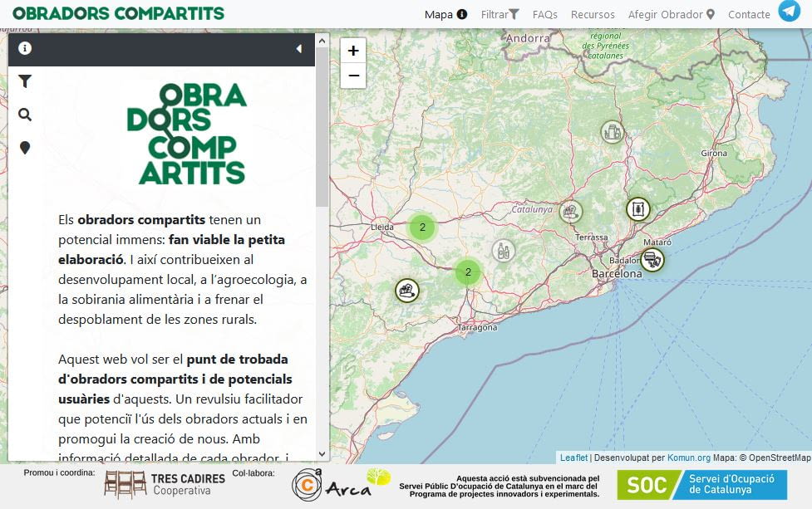Image resolution: width=812 pixels, height=509 pixels.
Task: Open the Komun.org link
Action: pos(688,458)
